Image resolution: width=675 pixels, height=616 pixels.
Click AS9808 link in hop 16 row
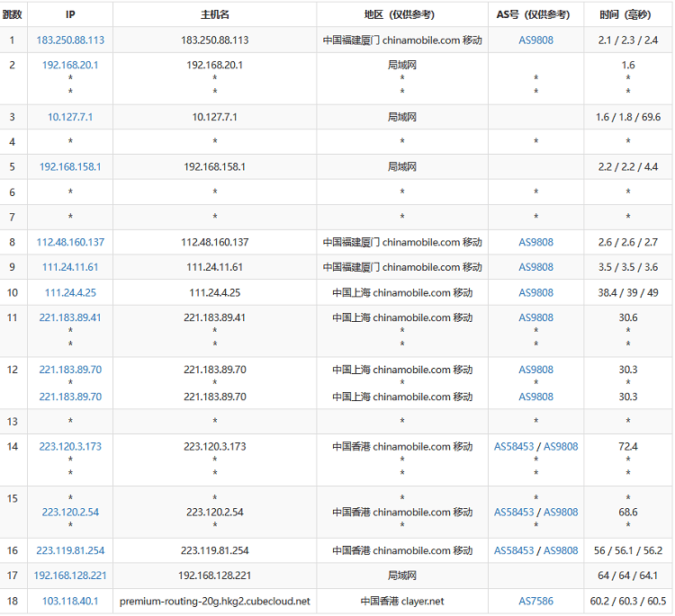pyautogui.click(x=561, y=550)
